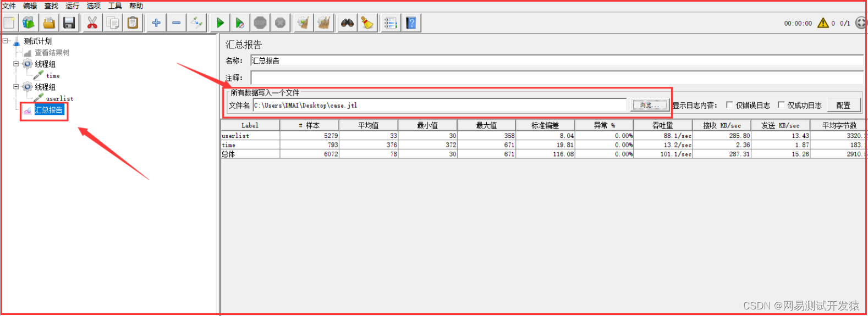Click the 配置 button
This screenshot has height=316, width=868.
pos(844,105)
